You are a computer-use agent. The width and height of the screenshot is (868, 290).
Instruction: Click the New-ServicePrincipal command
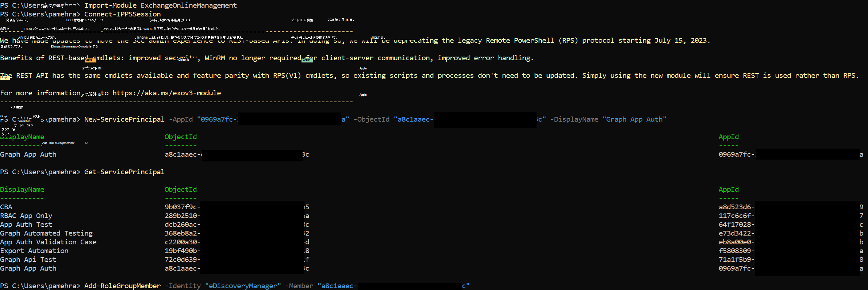point(124,119)
